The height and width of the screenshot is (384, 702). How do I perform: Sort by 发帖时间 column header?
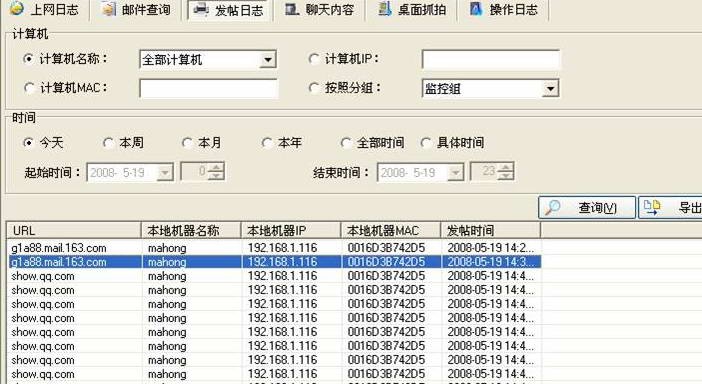click(x=491, y=230)
